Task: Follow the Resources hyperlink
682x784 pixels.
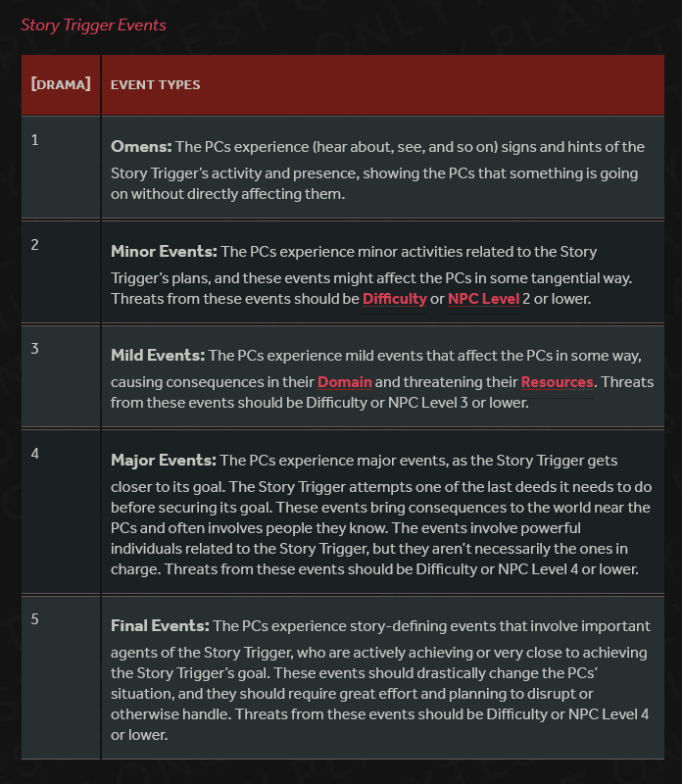Action: [x=557, y=382]
